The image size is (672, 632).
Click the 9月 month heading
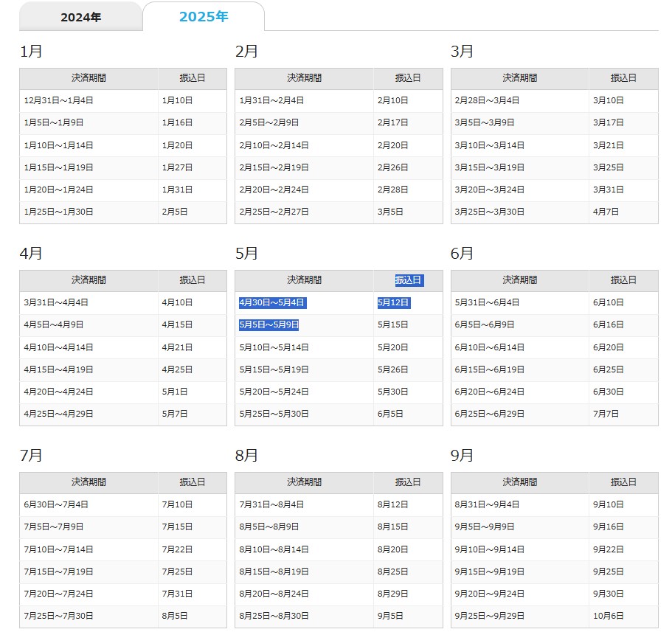pos(462,456)
